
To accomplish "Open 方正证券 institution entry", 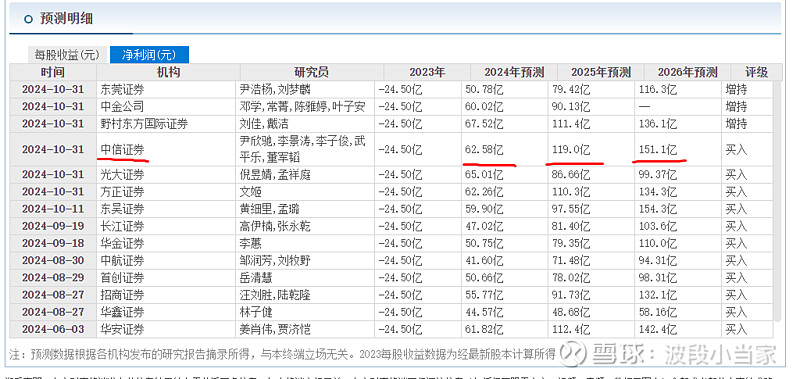I will tap(122, 192).
